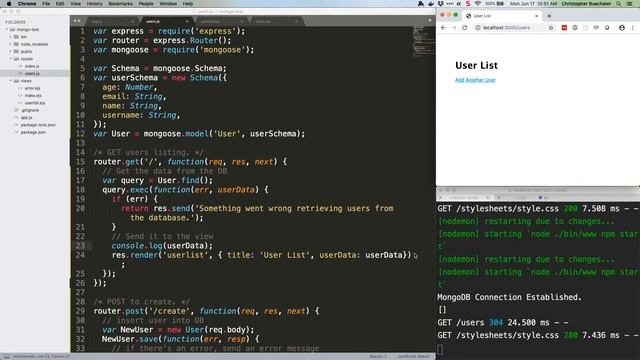This screenshot has width=640, height=360.
Task: Click 'mongoose.model' on line 12
Action: point(176,134)
